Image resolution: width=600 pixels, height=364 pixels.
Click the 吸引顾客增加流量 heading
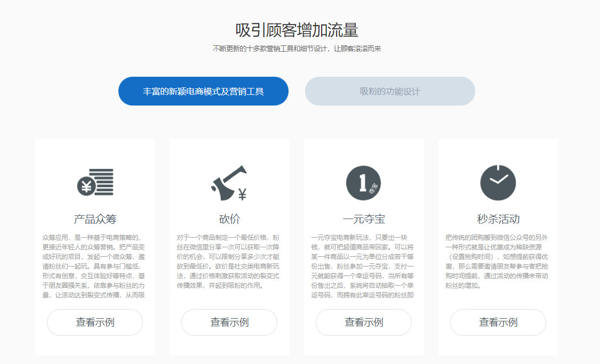[297, 30]
